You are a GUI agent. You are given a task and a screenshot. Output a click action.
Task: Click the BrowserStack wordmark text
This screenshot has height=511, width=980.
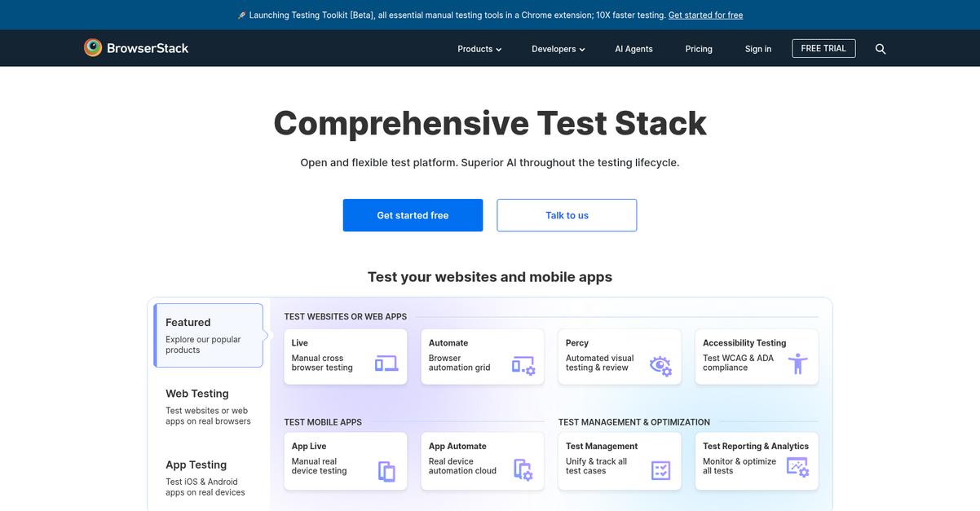coord(148,48)
